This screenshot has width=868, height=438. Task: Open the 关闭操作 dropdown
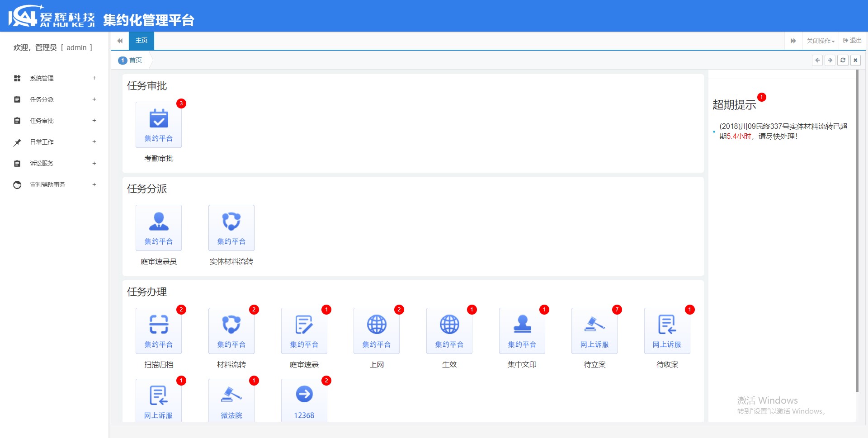[820, 41]
